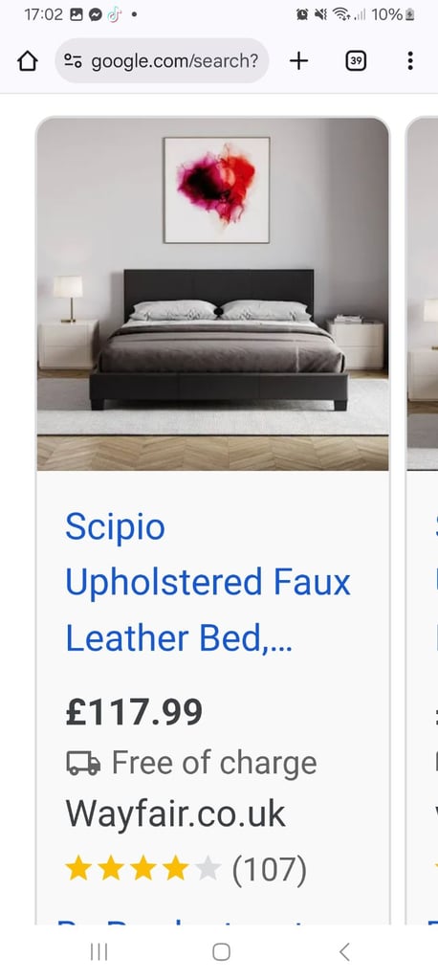Open Chrome three-dot overflow menu

(410, 60)
